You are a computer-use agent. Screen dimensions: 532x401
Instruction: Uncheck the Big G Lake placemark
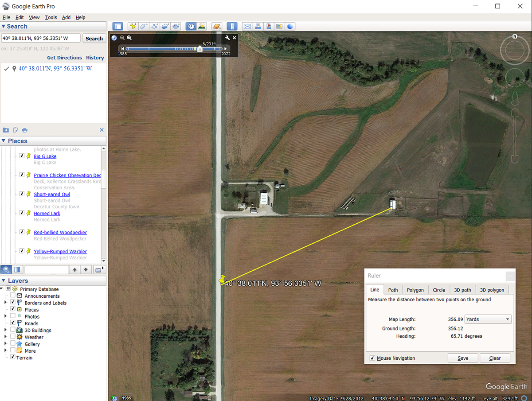tap(22, 156)
